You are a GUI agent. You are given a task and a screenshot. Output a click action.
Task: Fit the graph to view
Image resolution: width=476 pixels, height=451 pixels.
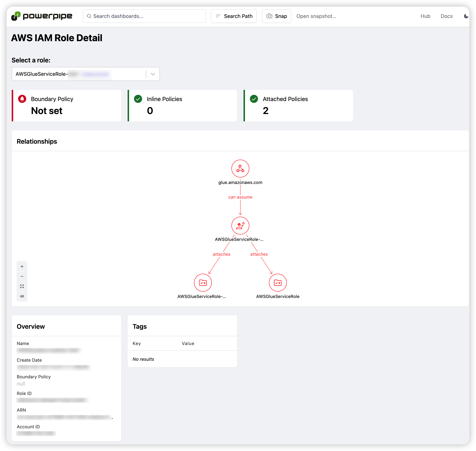22,286
